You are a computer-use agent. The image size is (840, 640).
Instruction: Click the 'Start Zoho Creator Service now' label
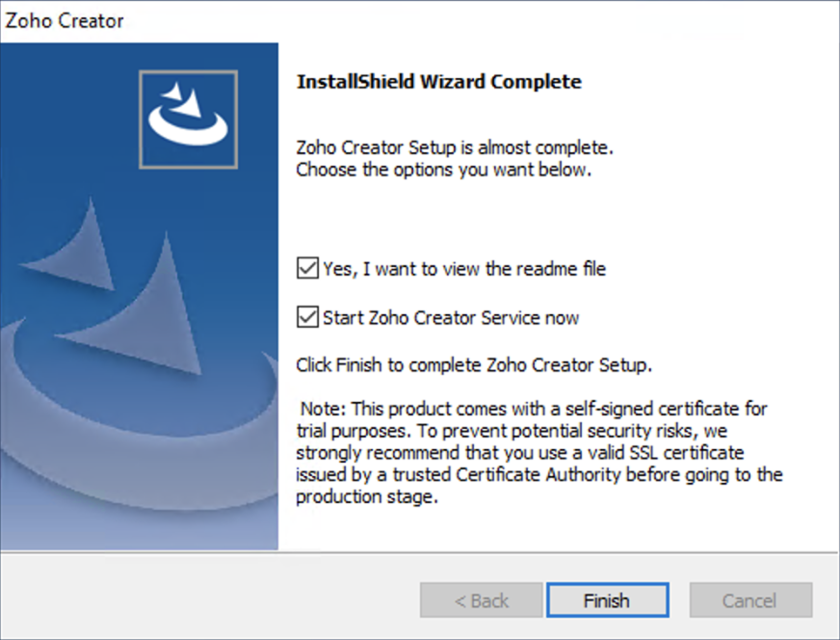pos(451,317)
